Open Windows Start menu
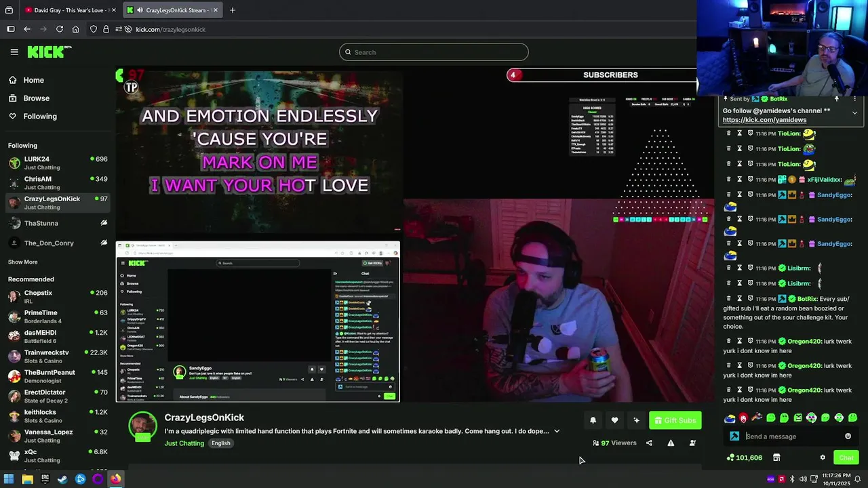The height and width of the screenshot is (488, 868). 9,479
